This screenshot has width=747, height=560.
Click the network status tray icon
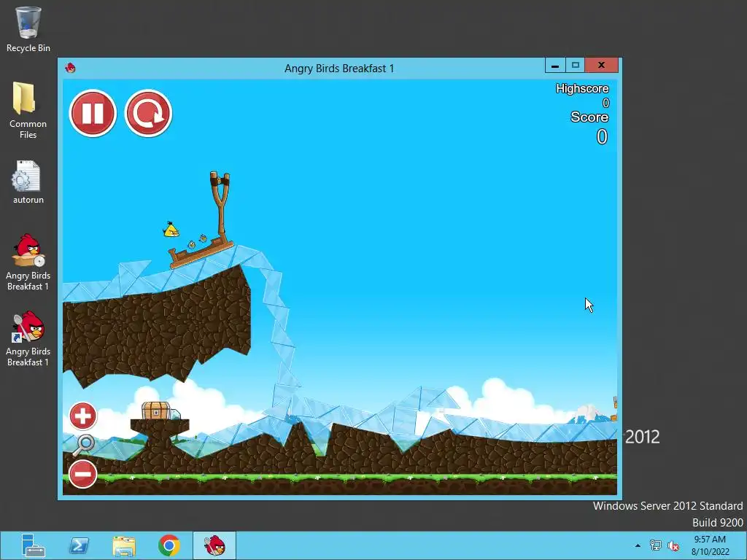point(656,545)
